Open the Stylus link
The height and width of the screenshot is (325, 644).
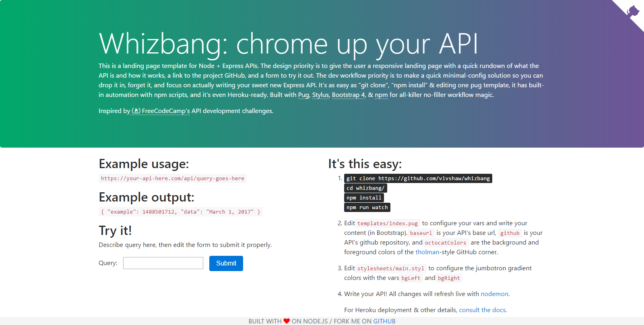(320, 95)
